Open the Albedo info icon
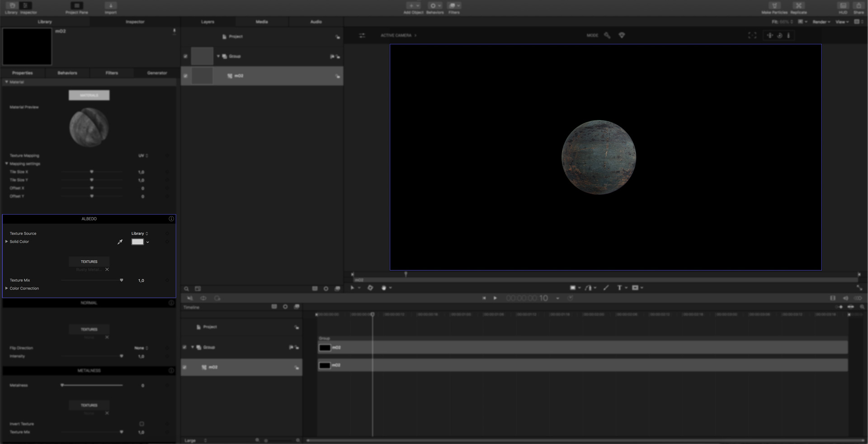The image size is (868, 444). click(171, 219)
